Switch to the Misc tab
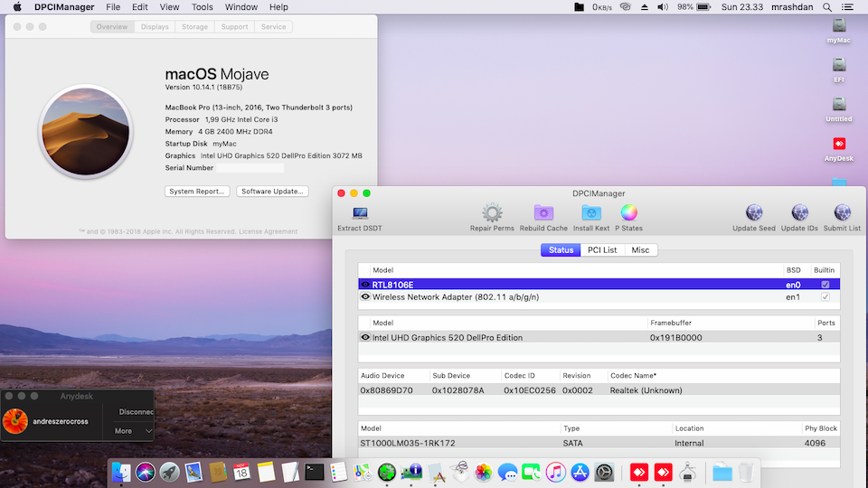 pyautogui.click(x=640, y=250)
